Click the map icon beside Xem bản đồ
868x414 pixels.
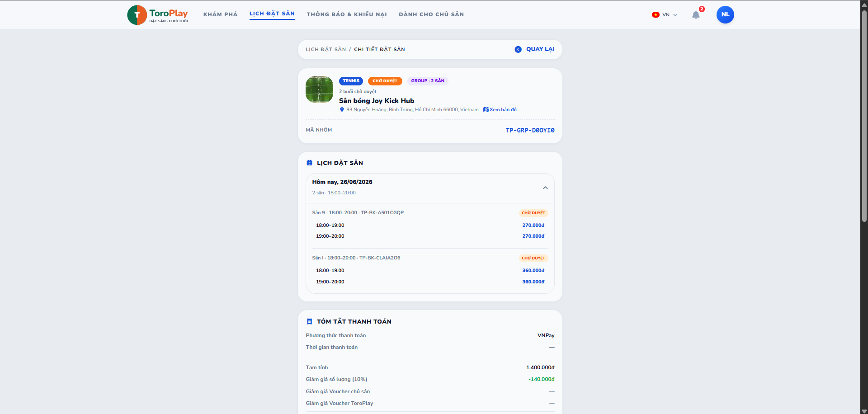(486, 109)
